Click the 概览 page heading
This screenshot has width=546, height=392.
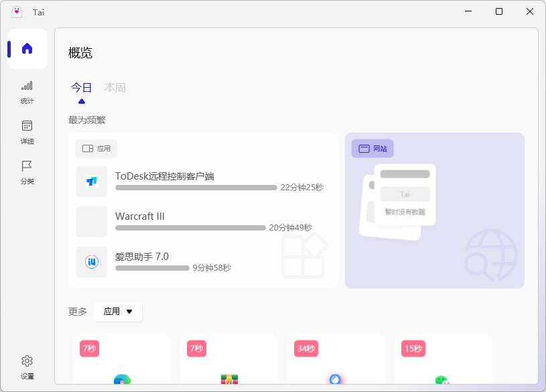point(80,53)
